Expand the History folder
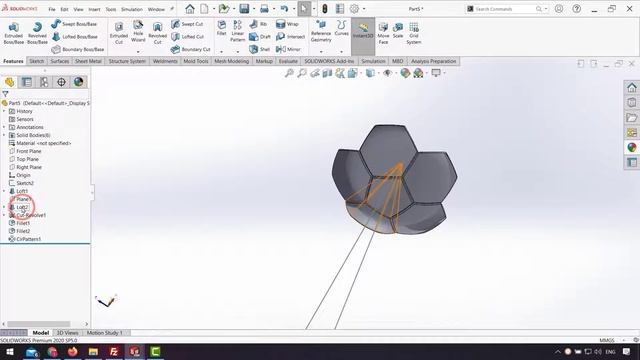This screenshot has width=640, height=360. click(x=4, y=111)
